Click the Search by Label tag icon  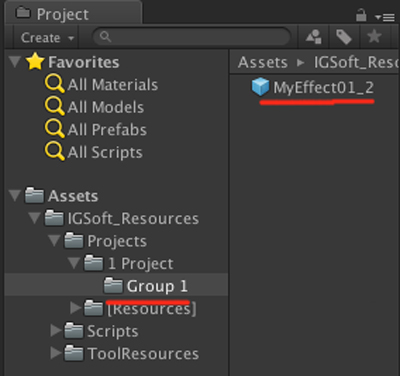click(344, 37)
